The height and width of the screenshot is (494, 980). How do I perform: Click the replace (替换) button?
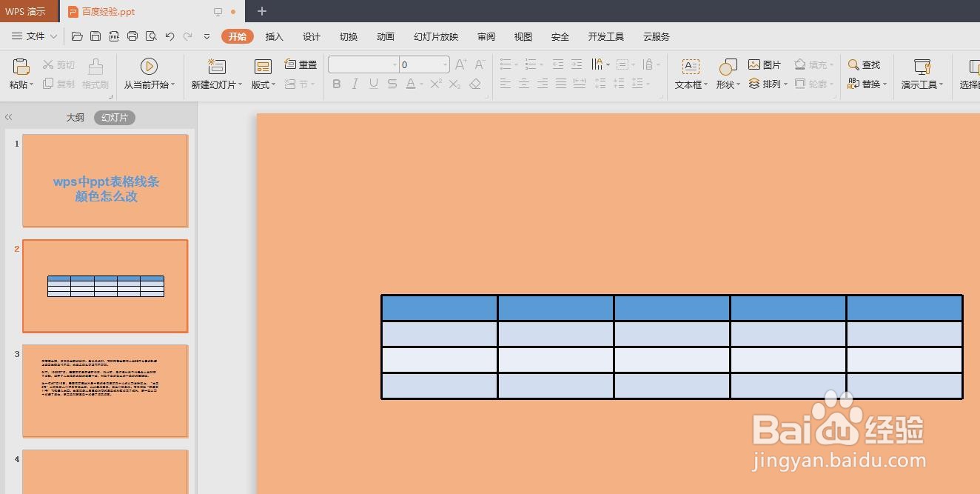click(867, 84)
